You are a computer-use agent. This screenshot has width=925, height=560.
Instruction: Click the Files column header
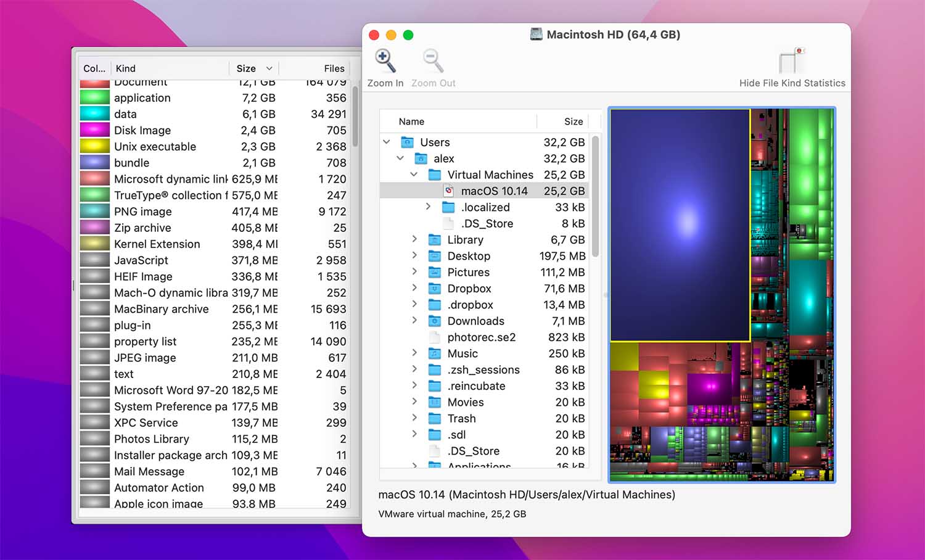click(314, 68)
